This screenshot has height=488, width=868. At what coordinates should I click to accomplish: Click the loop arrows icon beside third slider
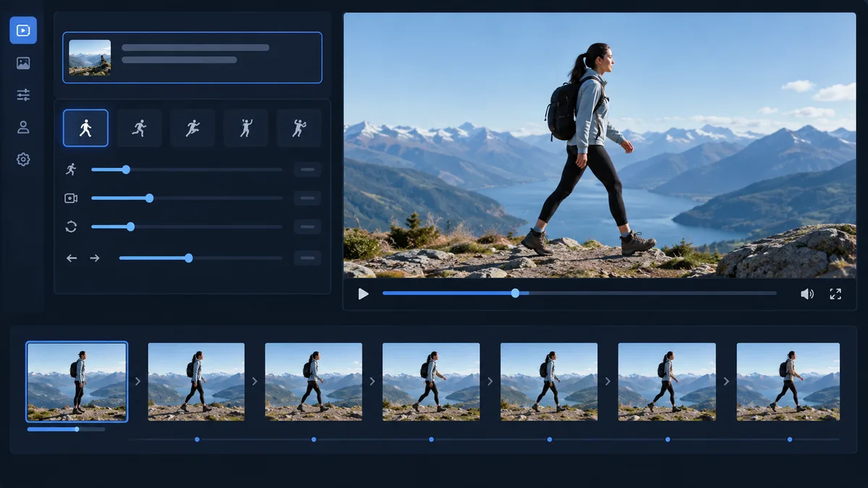pos(71,226)
